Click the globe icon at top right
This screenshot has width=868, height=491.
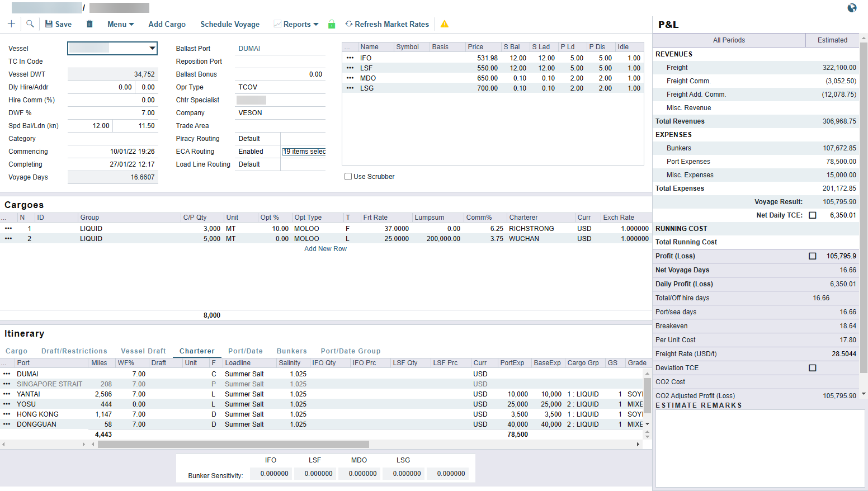pyautogui.click(x=852, y=8)
